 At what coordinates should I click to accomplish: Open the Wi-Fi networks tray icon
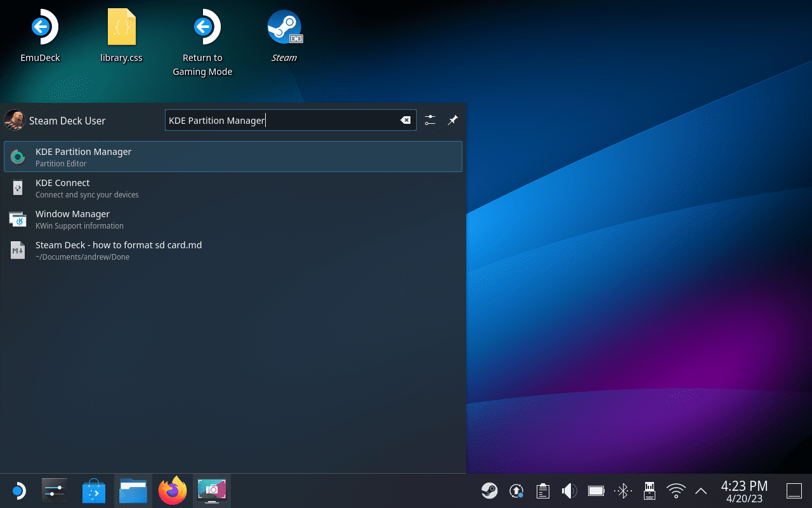676,490
